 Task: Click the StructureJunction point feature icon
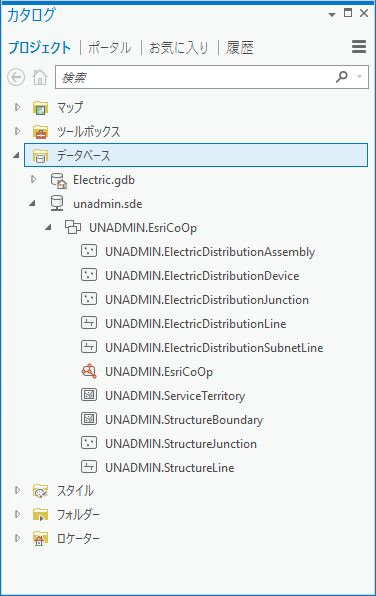(89, 443)
